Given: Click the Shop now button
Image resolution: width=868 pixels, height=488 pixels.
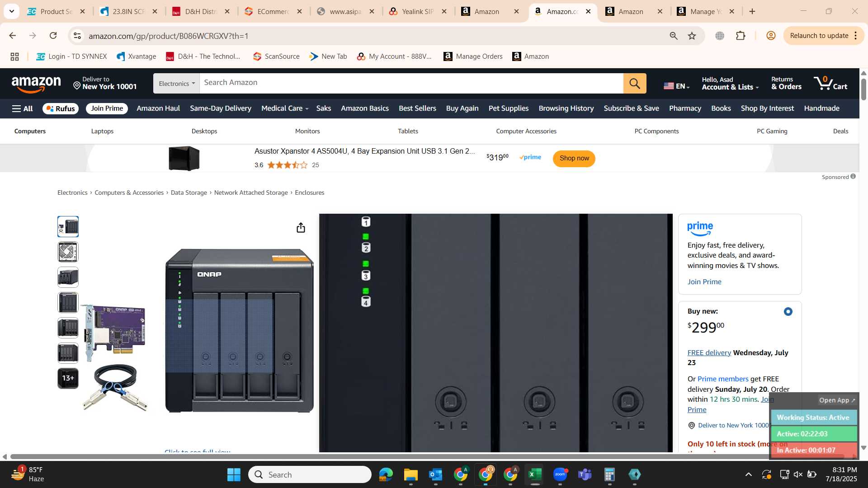Looking at the screenshot, I should (x=574, y=158).
